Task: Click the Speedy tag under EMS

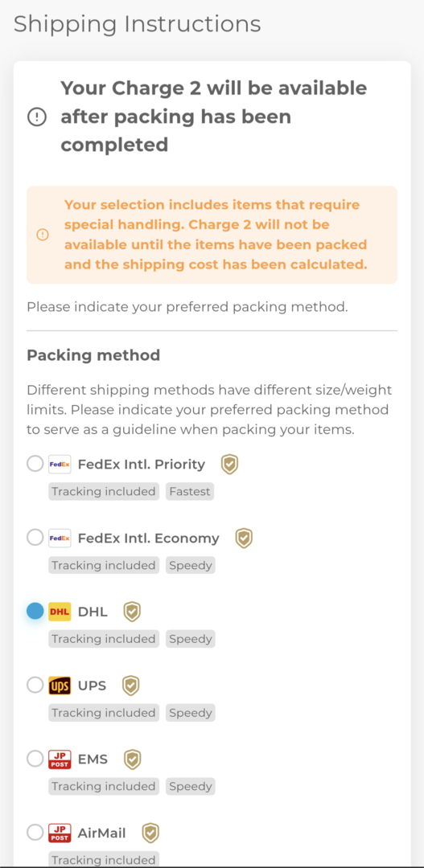Action: [x=190, y=787]
